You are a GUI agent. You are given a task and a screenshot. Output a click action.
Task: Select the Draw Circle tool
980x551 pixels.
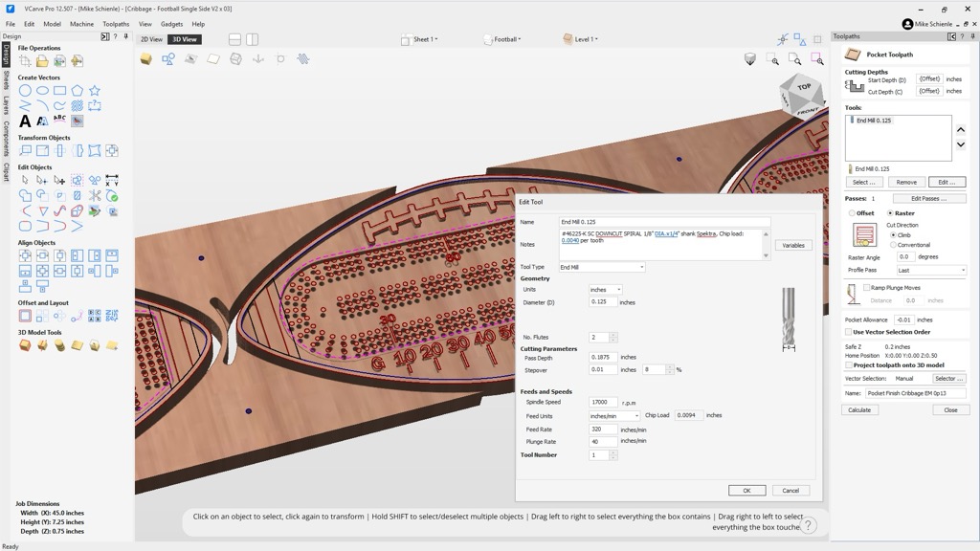(x=26, y=91)
